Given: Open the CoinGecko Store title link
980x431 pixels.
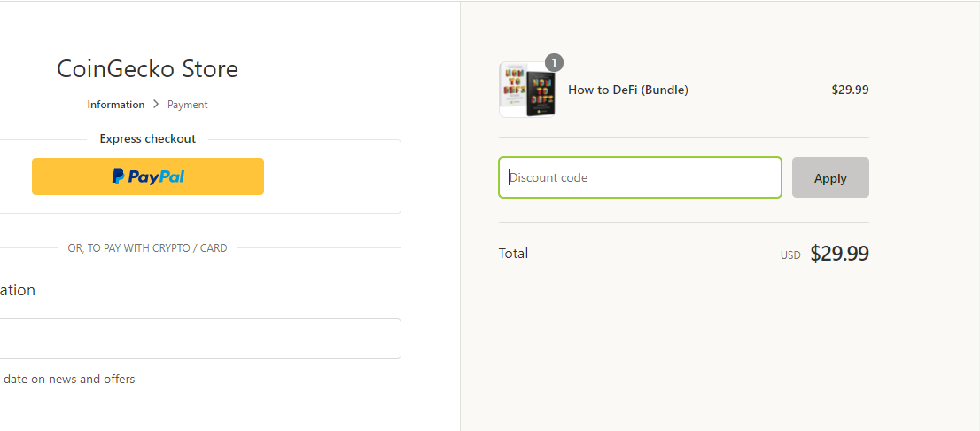Looking at the screenshot, I should click(x=147, y=69).
